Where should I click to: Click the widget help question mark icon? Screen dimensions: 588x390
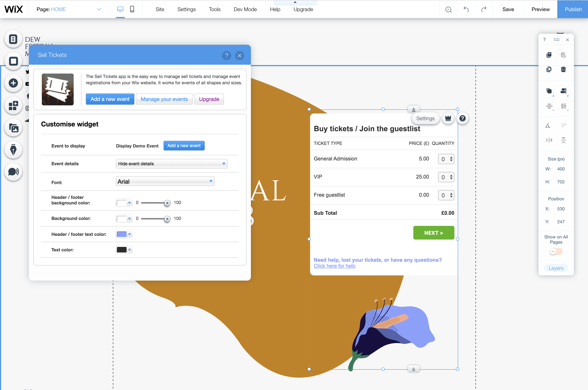(463, 118)
